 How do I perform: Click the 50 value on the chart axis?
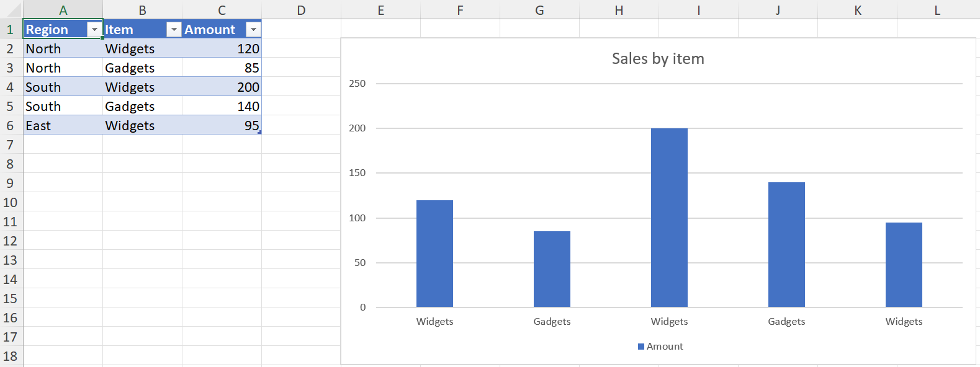click(360, 263)
